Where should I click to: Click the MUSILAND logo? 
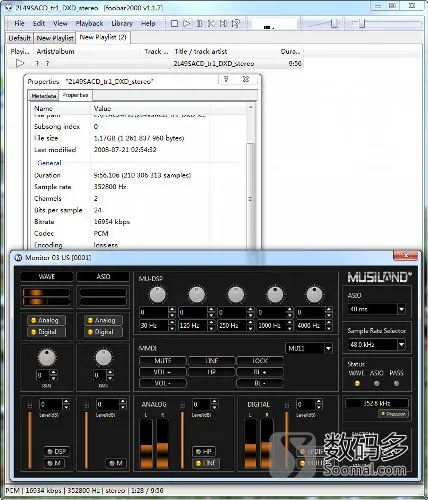(x=379, y=277)
